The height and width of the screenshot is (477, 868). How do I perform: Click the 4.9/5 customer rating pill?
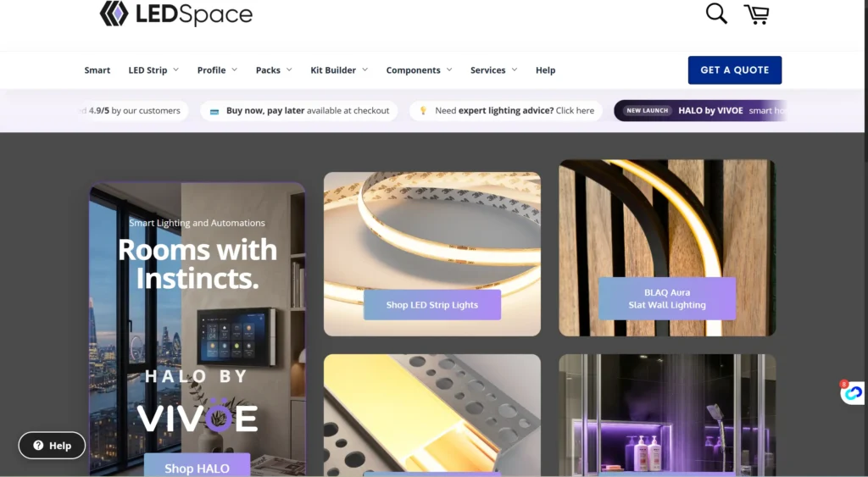pyautogui.click(x=133, y=111)
